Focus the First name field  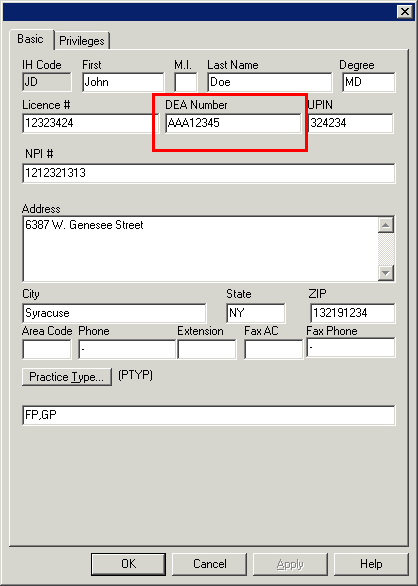tap(123, 82)
